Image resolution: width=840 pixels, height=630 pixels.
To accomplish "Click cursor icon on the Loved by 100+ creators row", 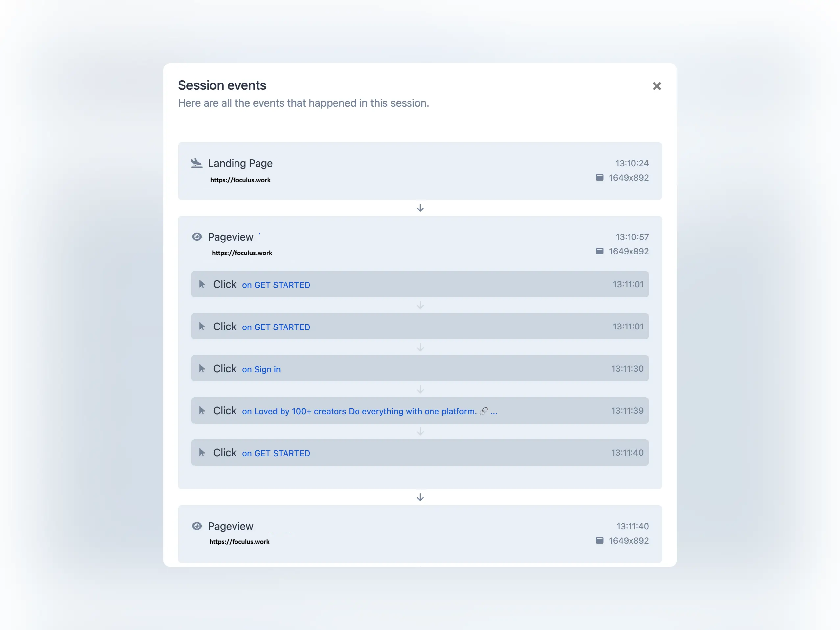I will [x=202, y=410].
